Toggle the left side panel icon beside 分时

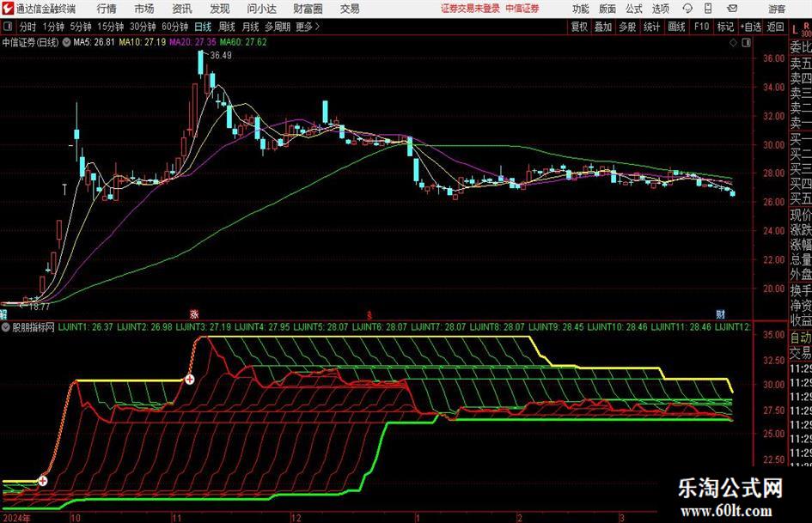click(8, 27)
